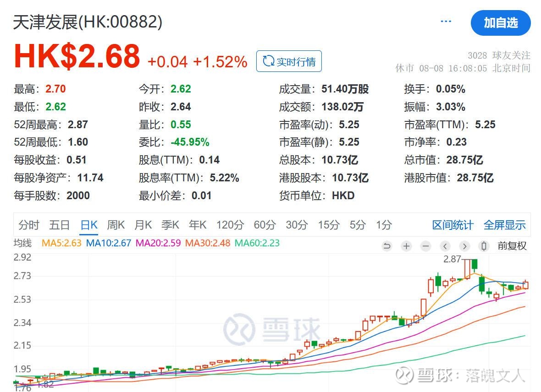Open 全屏显示 fullscreen link
The width and height of the screenshot is (541, 392).
click(x=504, y=225)
